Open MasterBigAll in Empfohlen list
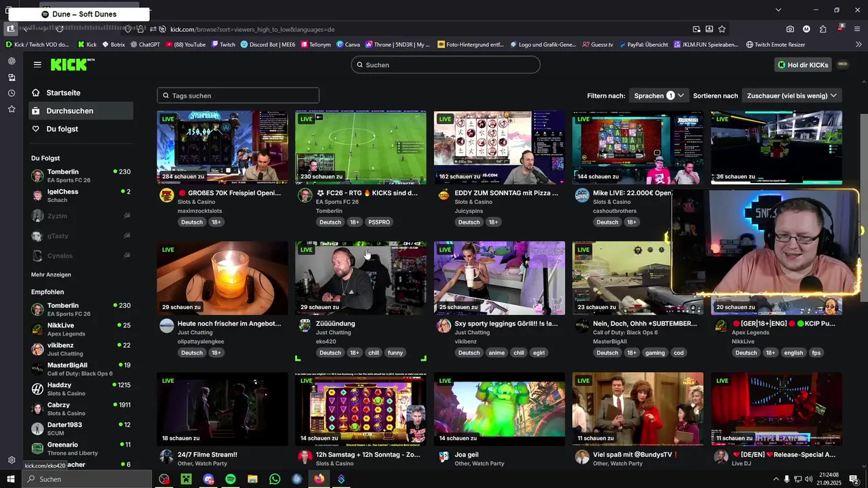Screen dimensions: 868x488 click(x=81, y=369)
